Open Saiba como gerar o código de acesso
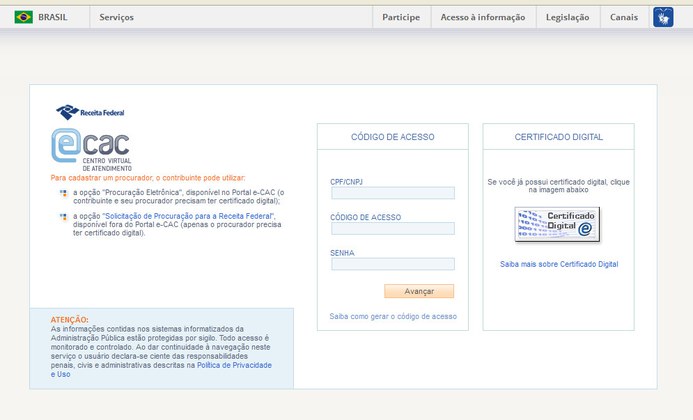693x420 pixels. click(393, 316)
